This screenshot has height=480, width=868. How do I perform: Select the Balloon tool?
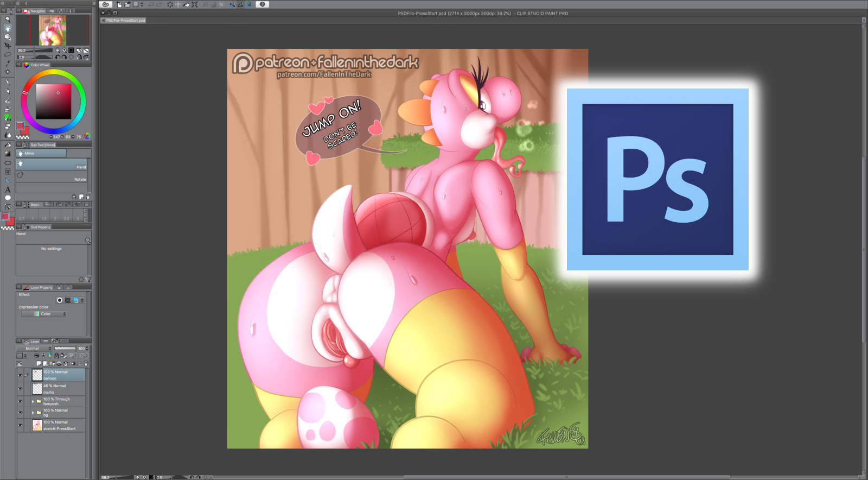[8, 198]
